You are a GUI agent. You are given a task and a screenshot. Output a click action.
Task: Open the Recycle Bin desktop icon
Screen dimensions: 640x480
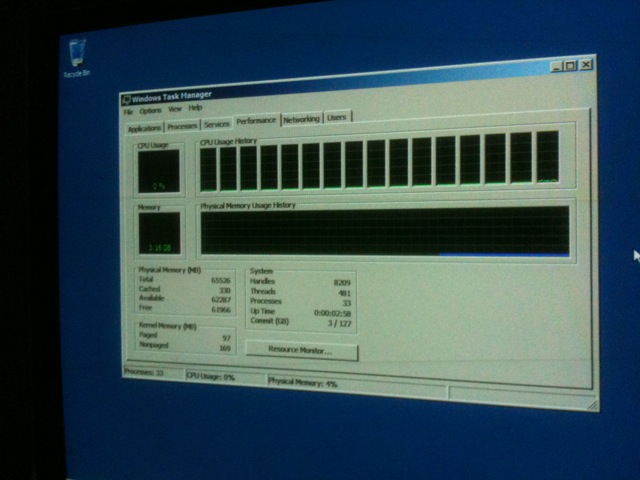pyautogui.click(x=77, y=58)
